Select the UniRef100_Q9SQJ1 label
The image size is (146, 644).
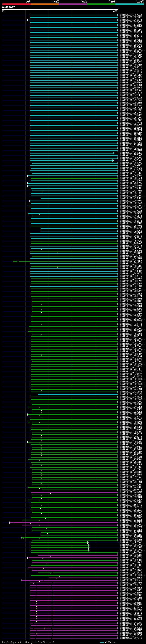tap(131, 67)
